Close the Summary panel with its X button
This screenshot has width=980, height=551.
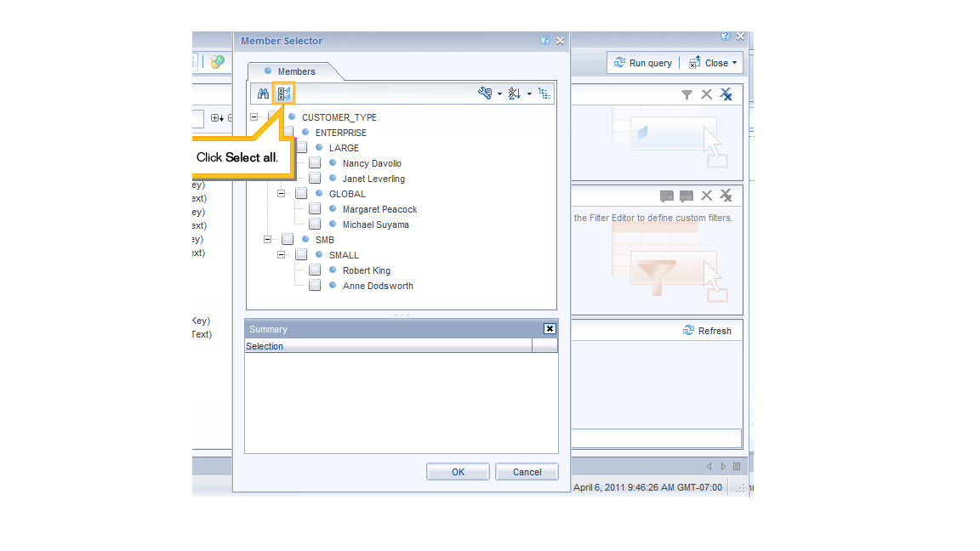[x=550, y=328]
